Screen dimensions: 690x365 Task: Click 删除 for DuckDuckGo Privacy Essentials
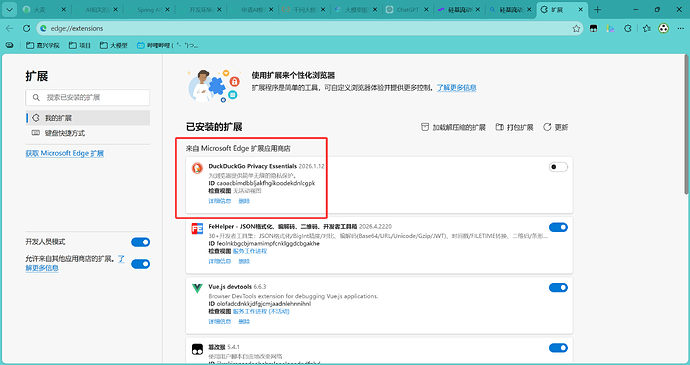pos(244,201)
